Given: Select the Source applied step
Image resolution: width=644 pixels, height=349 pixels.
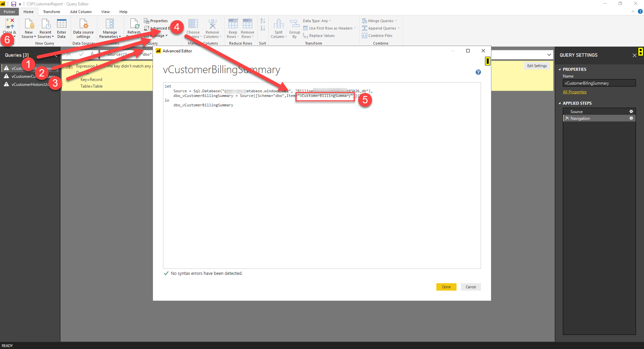Looking at the screenshot, I should (599, 111).
